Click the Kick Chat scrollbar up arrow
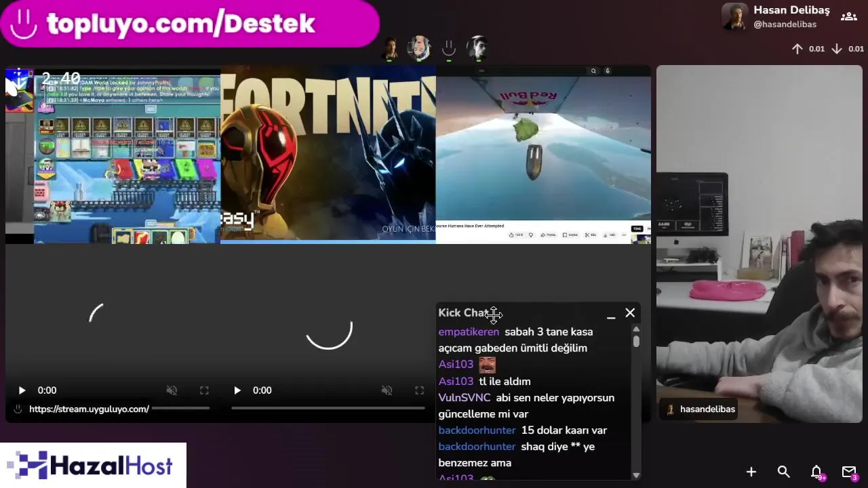 (x=636, y=329)
